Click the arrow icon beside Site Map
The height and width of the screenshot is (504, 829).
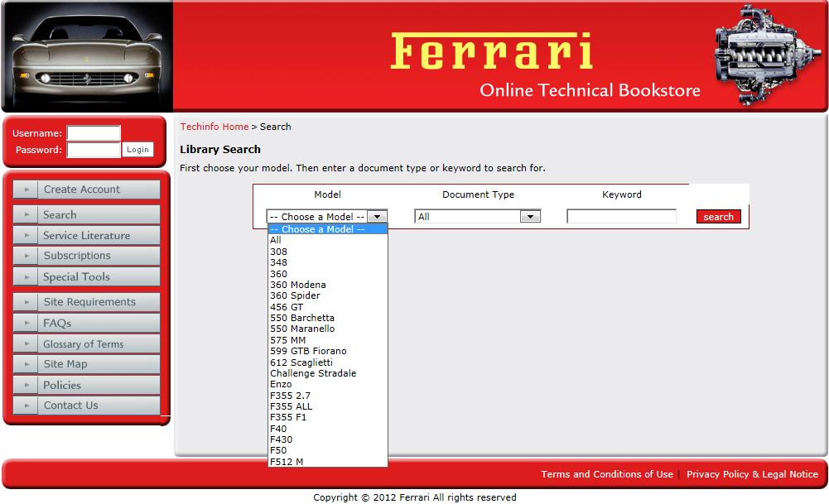[x=27, y=364]
